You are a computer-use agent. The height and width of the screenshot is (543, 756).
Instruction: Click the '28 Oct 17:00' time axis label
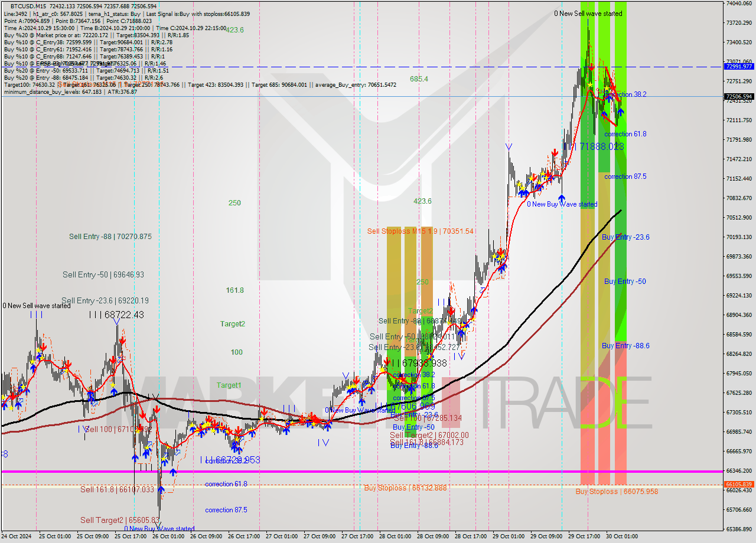[470, 537]
